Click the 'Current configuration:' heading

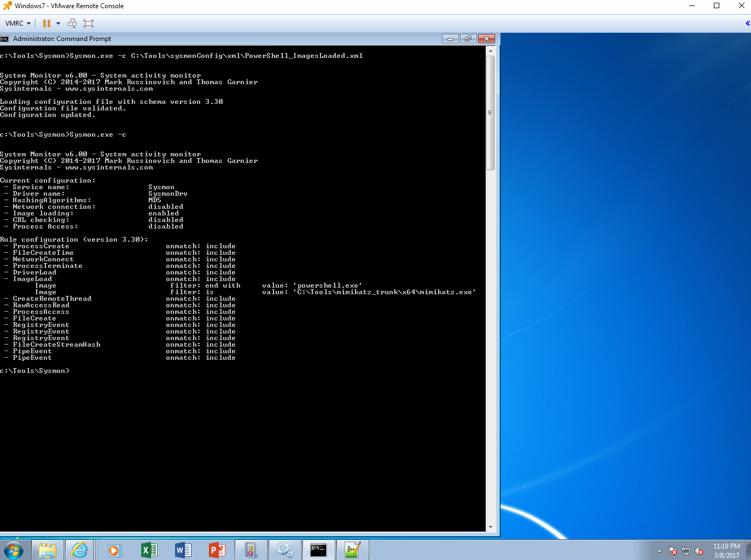coord(48,180)
